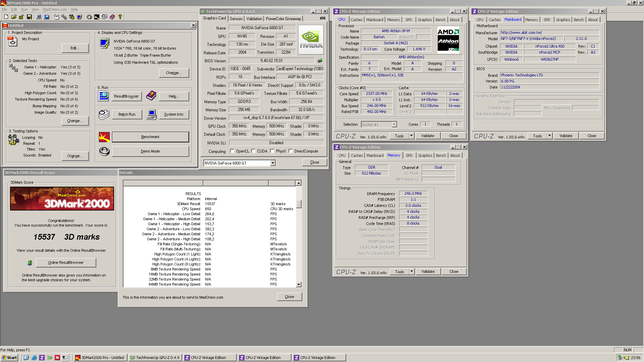Toggle the CUDA checkbox in GPU-Z
Screen dimensions: 644x362
click(253, 151)
